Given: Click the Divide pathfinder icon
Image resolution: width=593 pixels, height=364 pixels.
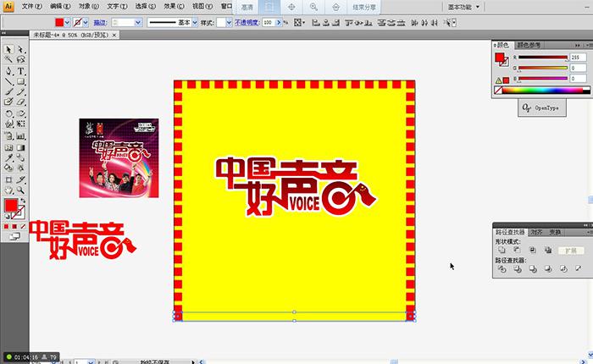Looking at the screenshot, I should coord(502,269).
